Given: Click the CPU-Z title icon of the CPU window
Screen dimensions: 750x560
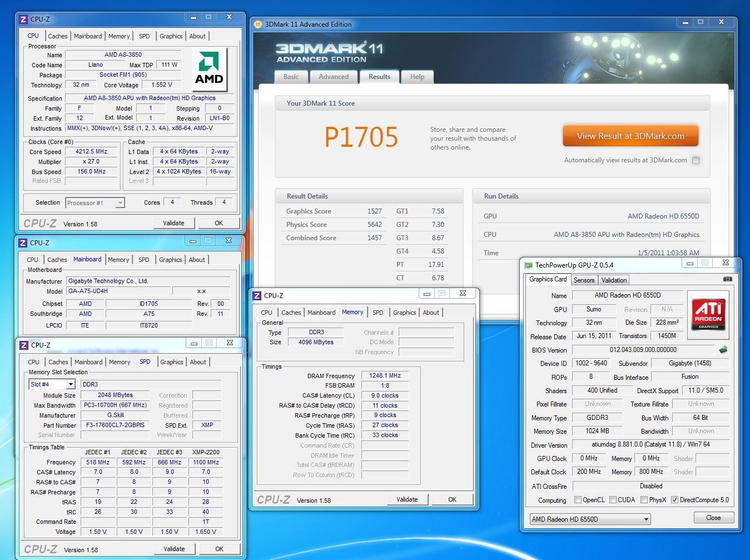Looking at the screenshot, I should pyautogui.click(x=23, y=19).
